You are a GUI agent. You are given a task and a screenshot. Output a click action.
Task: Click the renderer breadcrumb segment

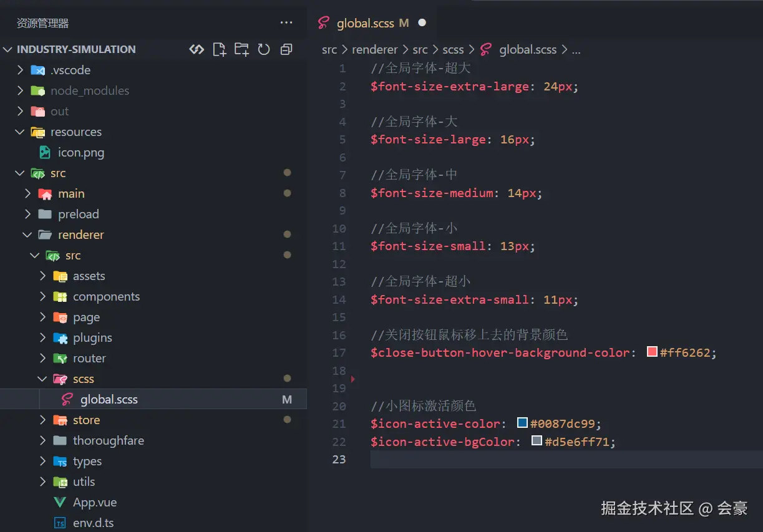tap(374, 50)
